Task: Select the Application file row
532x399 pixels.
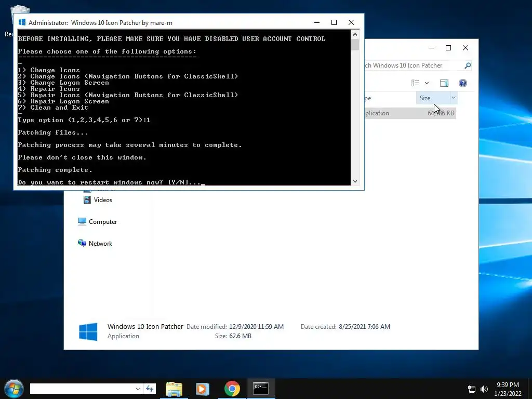Action: click(x=410, y=113)
